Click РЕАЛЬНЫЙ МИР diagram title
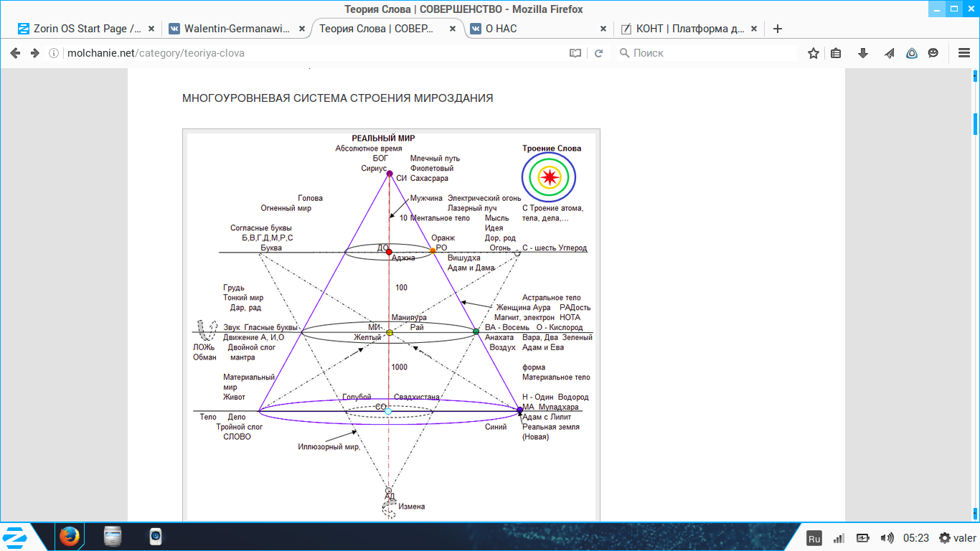980x551 pixels. [x=383, y=138]
